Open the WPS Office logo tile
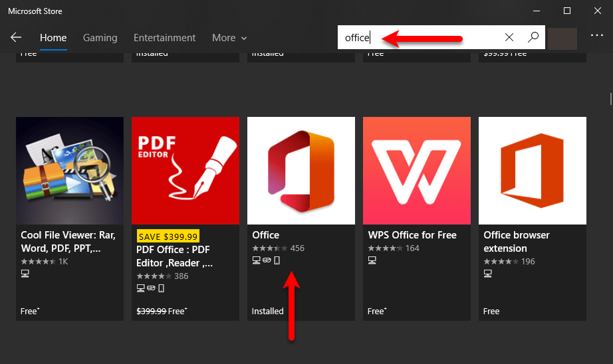 417,171
